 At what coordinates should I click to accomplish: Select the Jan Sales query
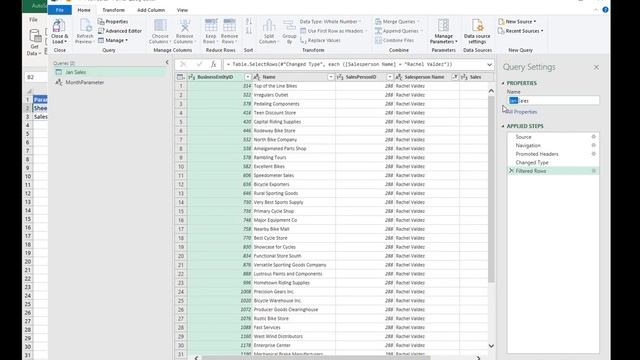(109, 72)
